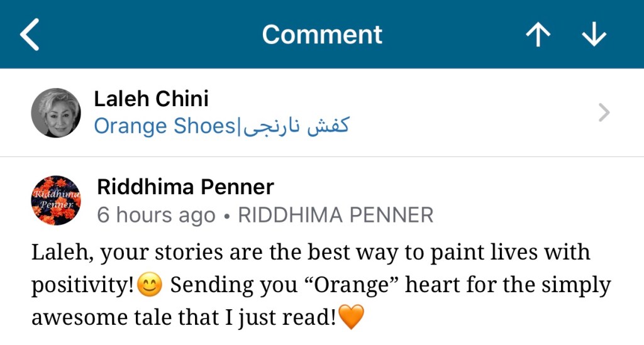Image resolution: width=644 pixels, height=345 pixels.
Task: Open the Orange Shoes article link
Action: (164, 126)
